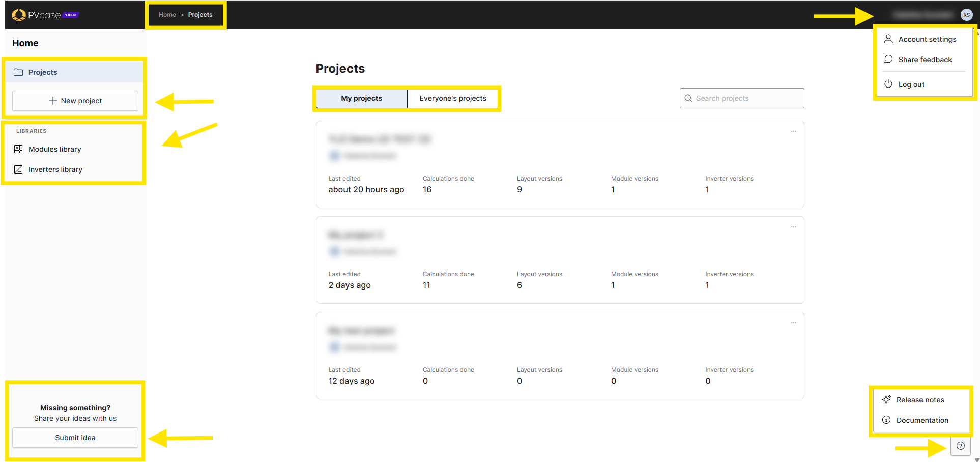The image size is (980, 462).
Task: Click plus icon on New project button
Action: pyautogui.click(x=52, y=101)
